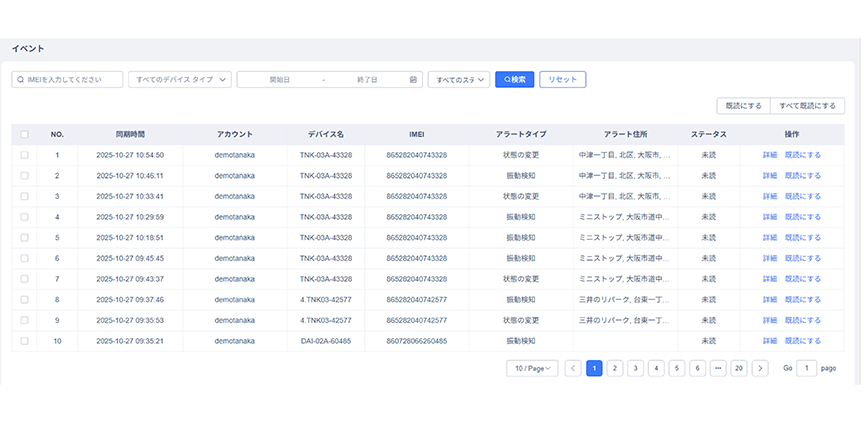864x432 pixels.
Task: Click the Go to page number box
Action: coord(806,368)
